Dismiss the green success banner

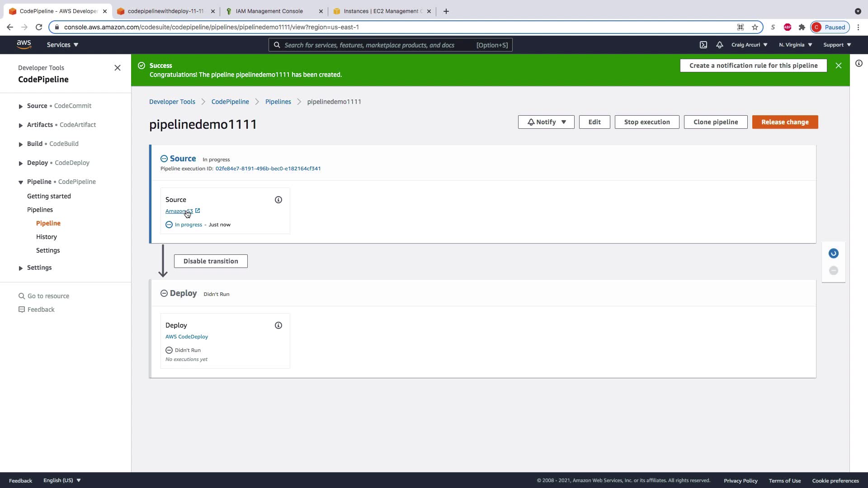[x=839, y=66]
